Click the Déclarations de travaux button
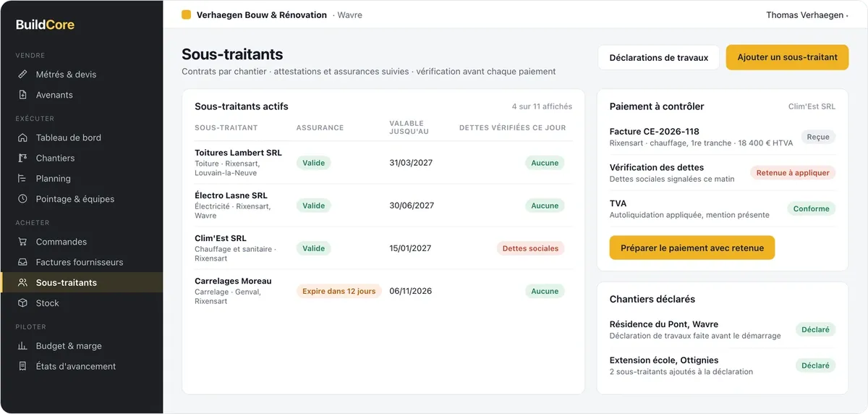This screenshot has height=414, width=868. coord(658,57)
